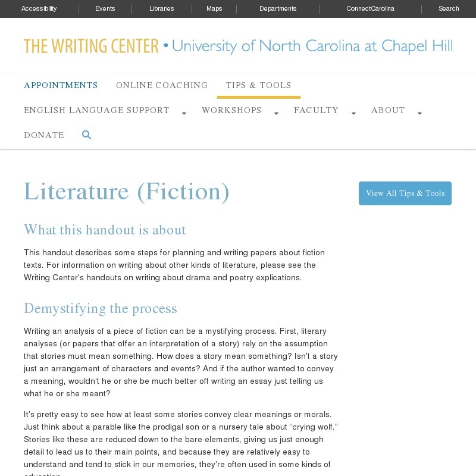
Task: Go to Libraries via the top bar
Action: [161, 8]
